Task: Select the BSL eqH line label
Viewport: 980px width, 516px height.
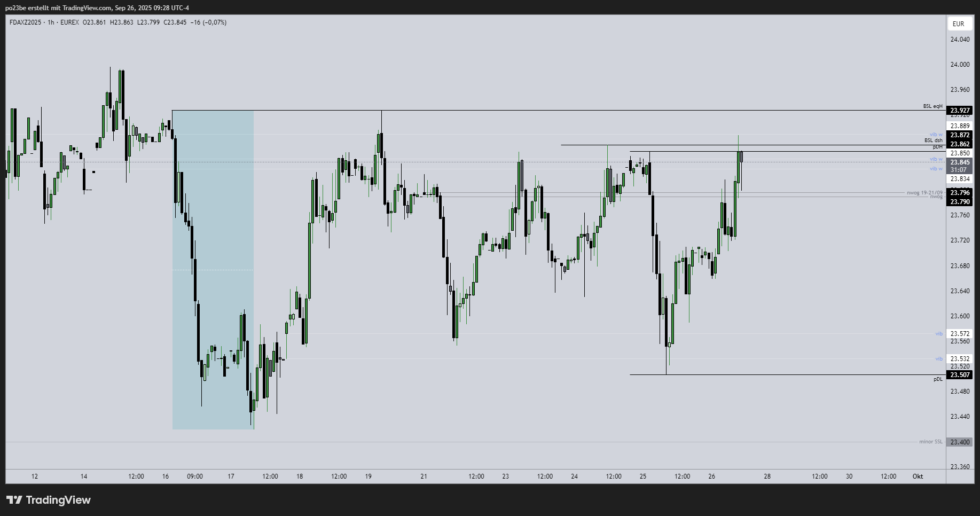Action: [x=932, y=106]
